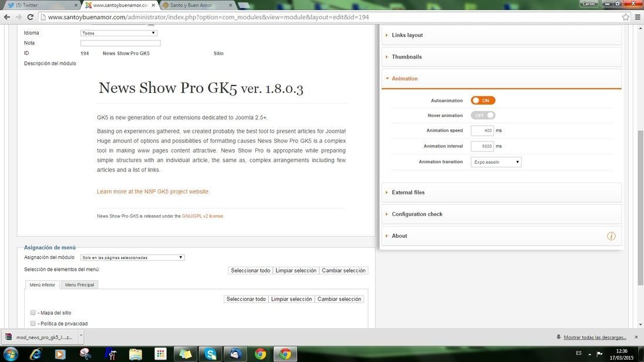Reload the page with the refresh icon
This screenshot has width=644, height=362.
(x=30, y=17)
